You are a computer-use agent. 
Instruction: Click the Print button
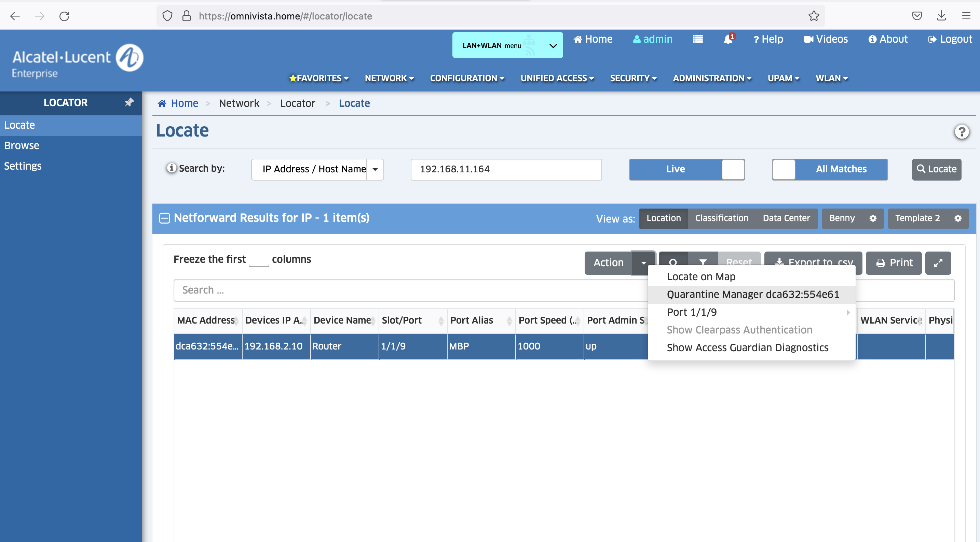894,263
